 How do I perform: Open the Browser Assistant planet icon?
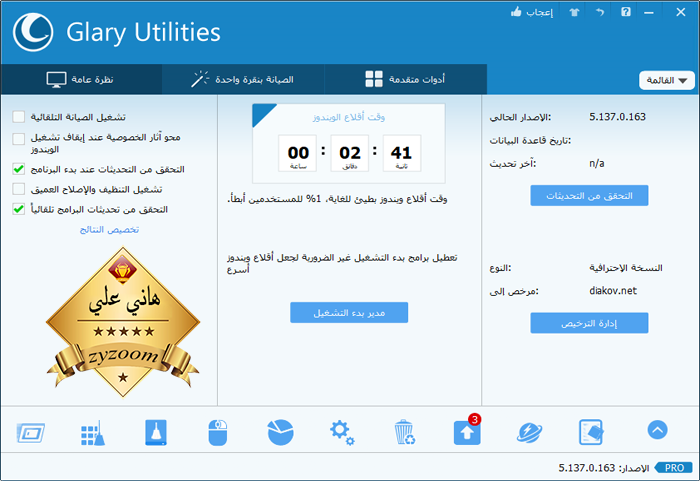[529, 432]
